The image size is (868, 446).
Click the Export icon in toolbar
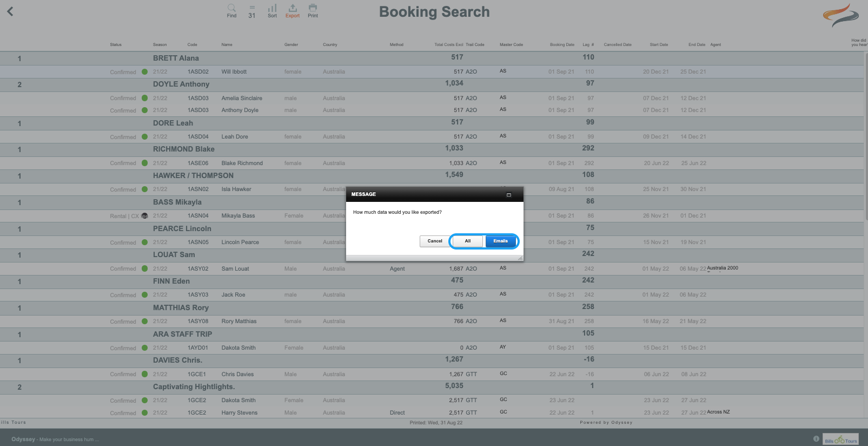(x=293, y=11)
